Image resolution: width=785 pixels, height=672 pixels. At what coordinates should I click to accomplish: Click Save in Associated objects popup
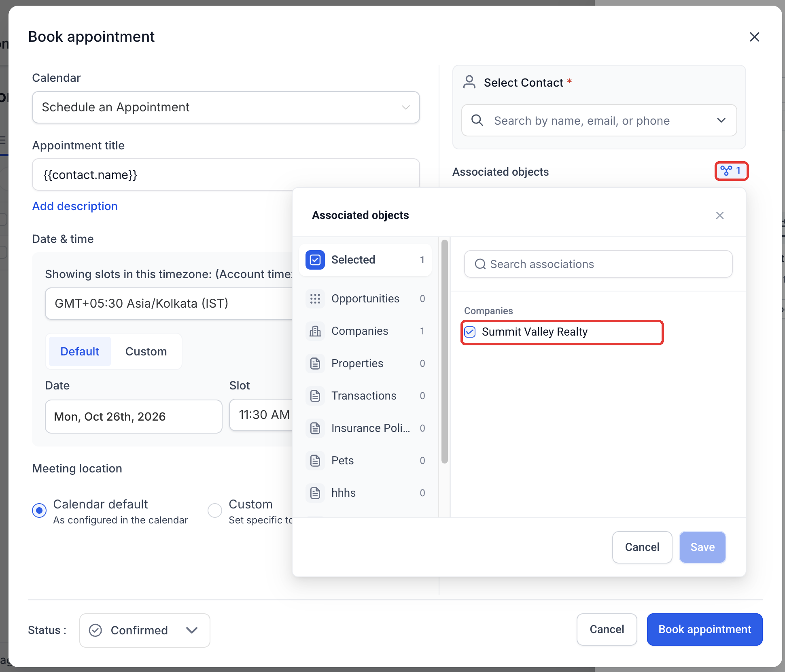(702, 547)
